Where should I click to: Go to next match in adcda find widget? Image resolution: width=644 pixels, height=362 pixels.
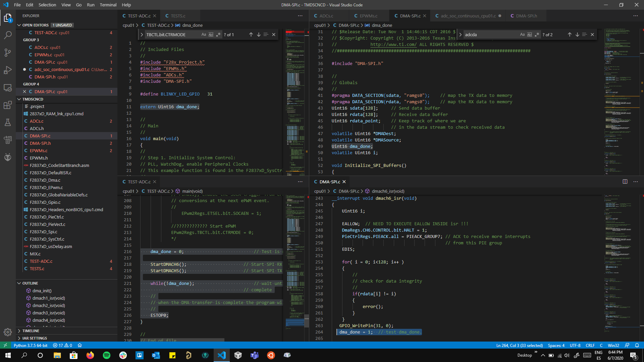[x=577, y=35]
